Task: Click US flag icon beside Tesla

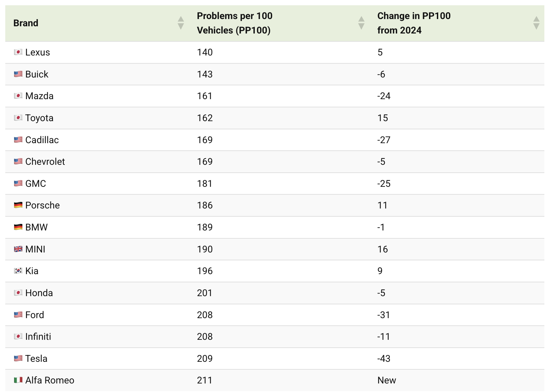Action: pyautogui.click(x=18, y=359)
